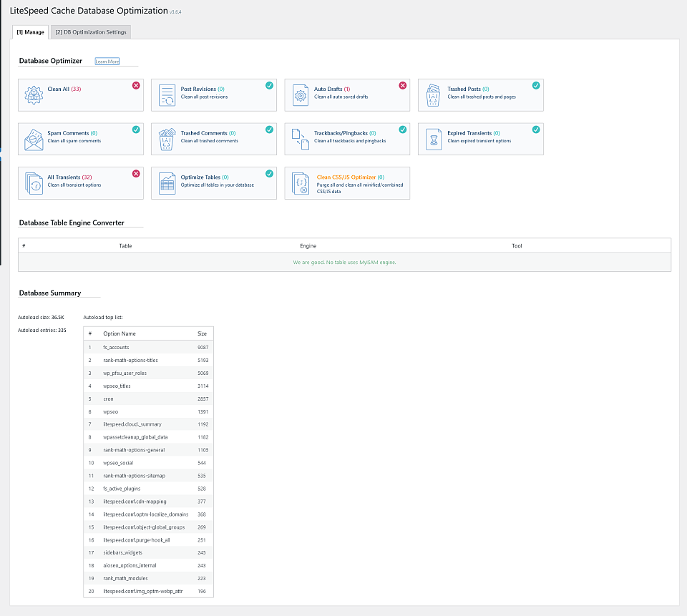687x616 pixels.
Task: Clean Auto Drafts (1)
Action: coord(347,95)
